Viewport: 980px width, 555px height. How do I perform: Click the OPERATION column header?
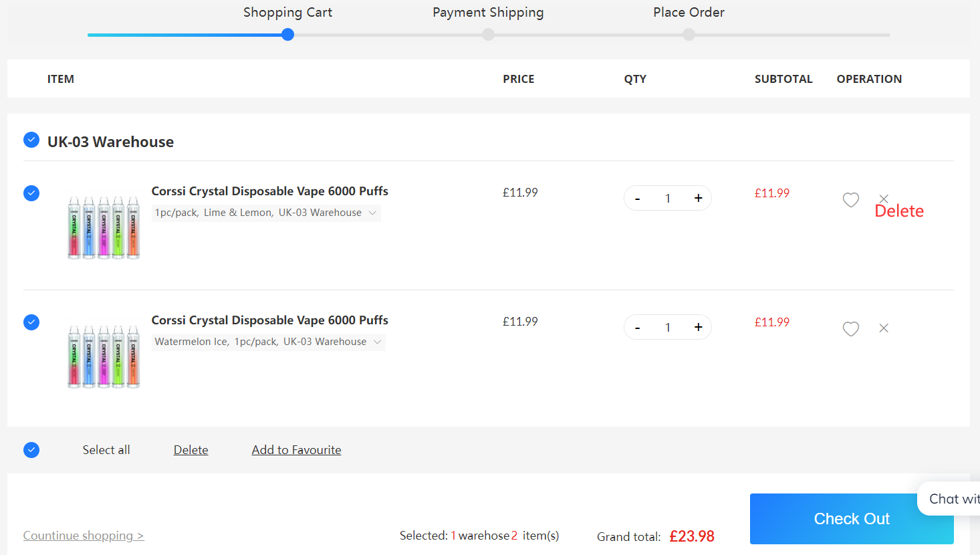pyautogui.click(x=869, y=79)
